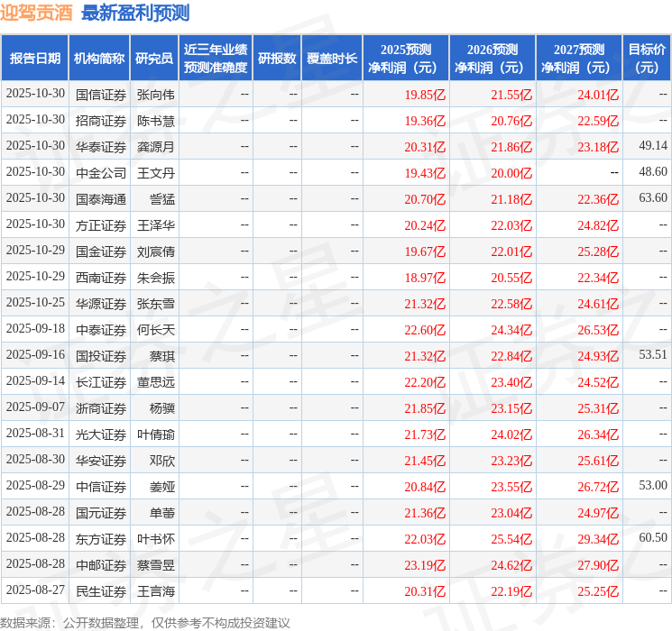Image resolution: width=672 pixels, height=631 pixels.
Task: Select the 目标价 column header
Action: coord(647,59)
